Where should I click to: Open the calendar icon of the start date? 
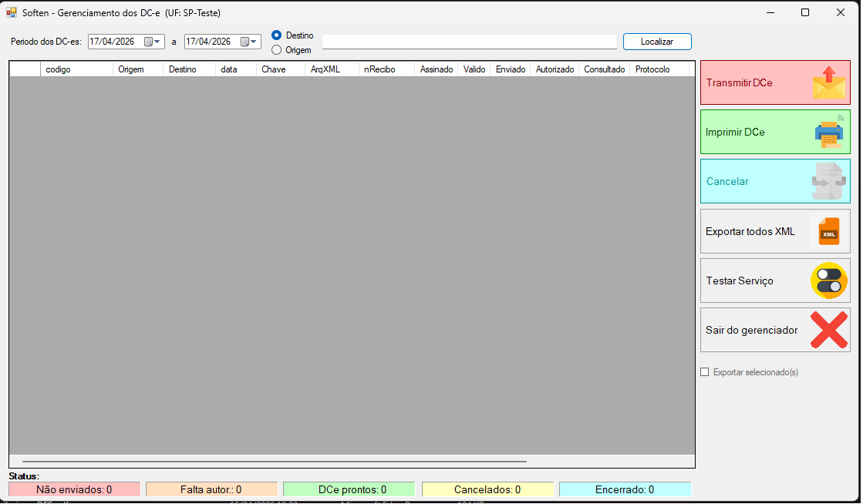coord(148,42)
